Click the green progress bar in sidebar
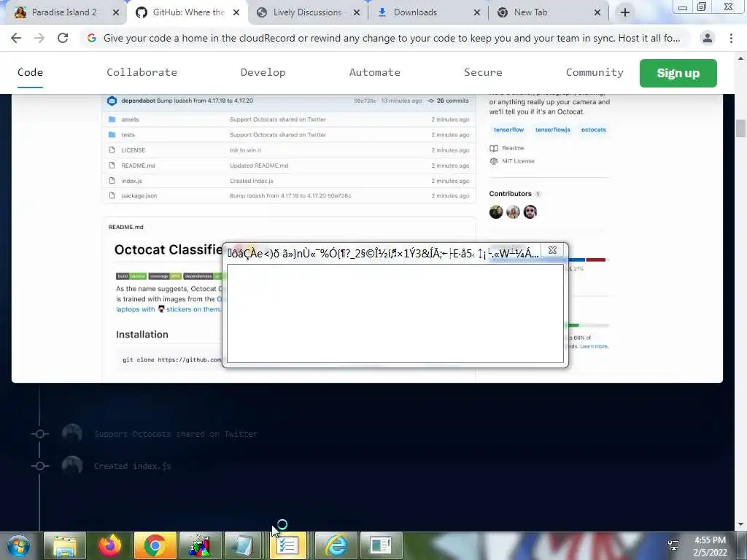 click(x=573, y=325)
